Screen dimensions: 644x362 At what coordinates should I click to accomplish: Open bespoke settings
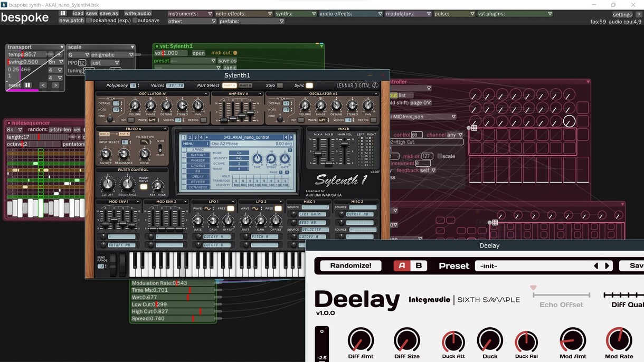click(622, 15)
